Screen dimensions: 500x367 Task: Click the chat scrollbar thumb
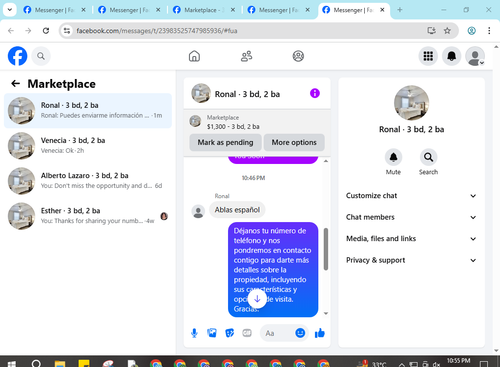tap(326, 249)
